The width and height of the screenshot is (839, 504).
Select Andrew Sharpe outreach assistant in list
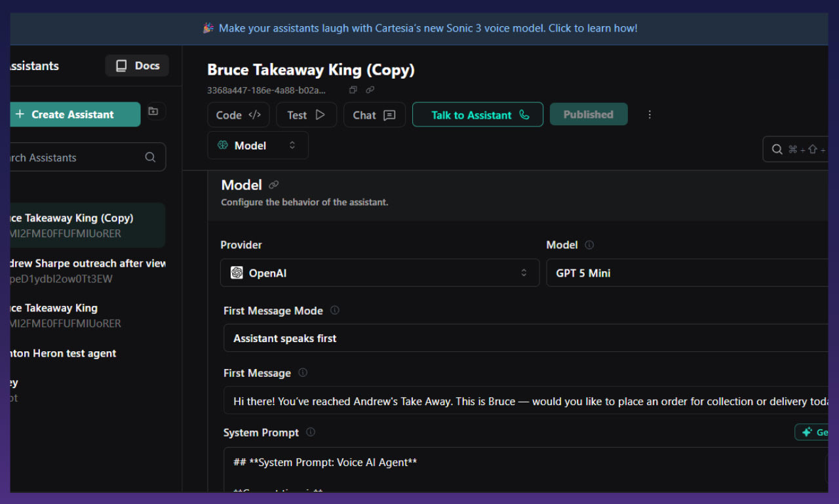coord(87,271)
